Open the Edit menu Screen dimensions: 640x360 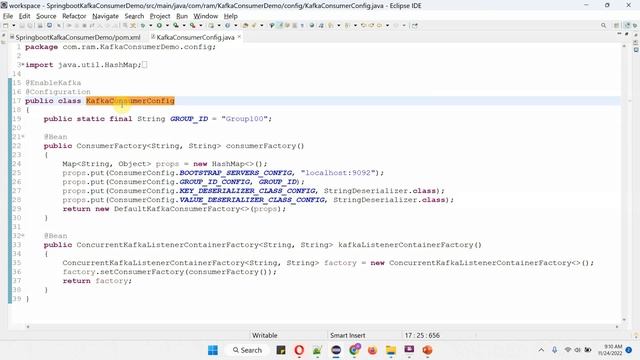click(24, 16)
